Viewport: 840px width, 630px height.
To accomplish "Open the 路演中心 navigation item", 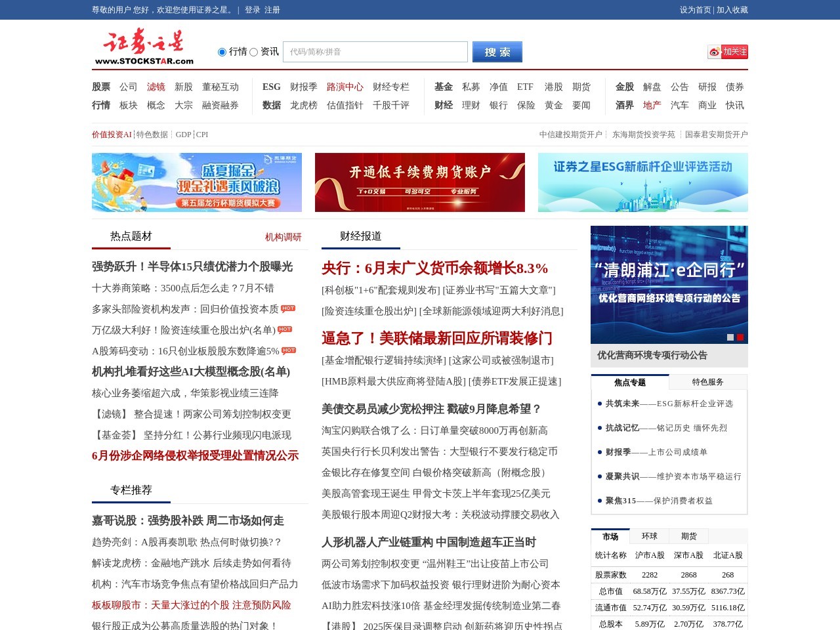I will 346,86.
